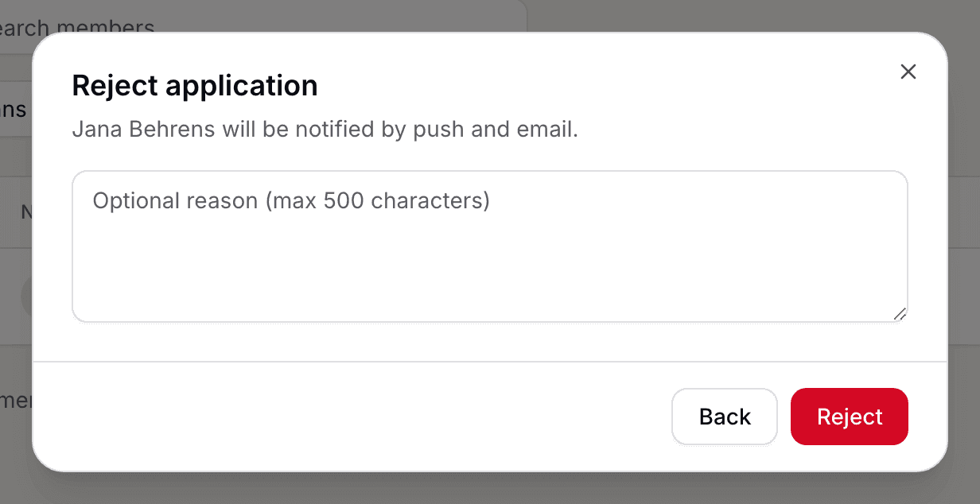Click the dimmed backdrop above the dialog
The height and width of the screenshot is (504, 980).
(716, 14)
